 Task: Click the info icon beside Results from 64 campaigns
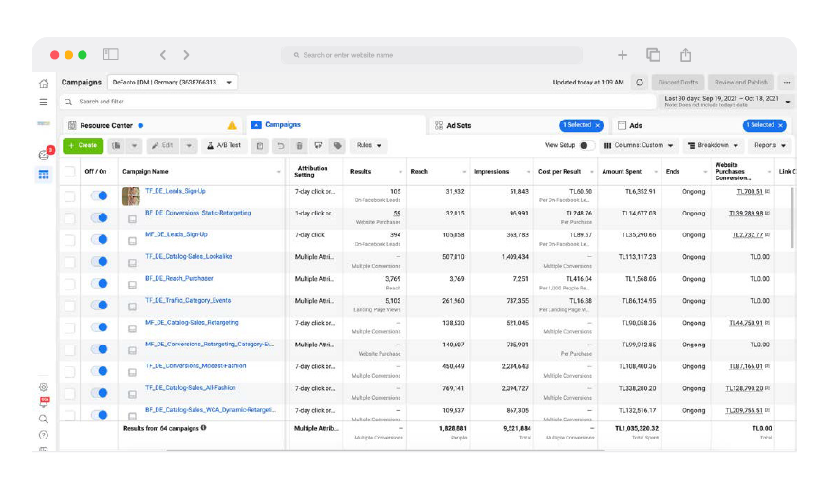pyautogui.click(x=203, y=428)
